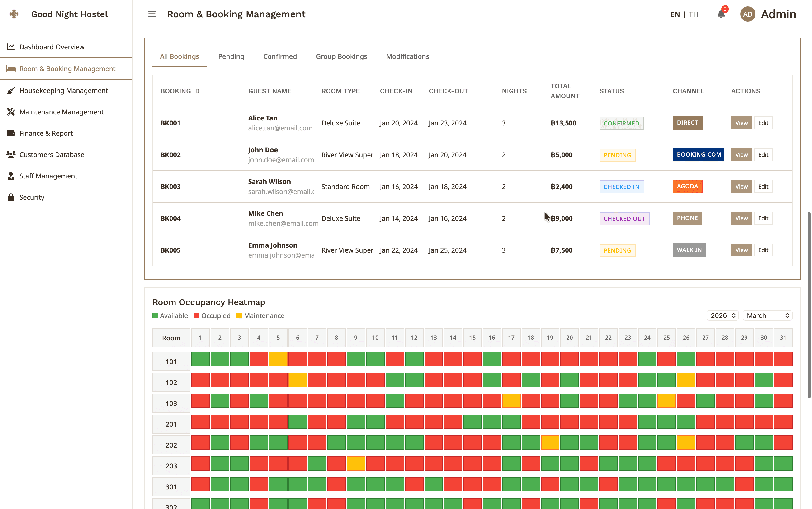The image size is (812, 509).
Task: Switch to the Pending tab
Action: [x=231, y=56]
